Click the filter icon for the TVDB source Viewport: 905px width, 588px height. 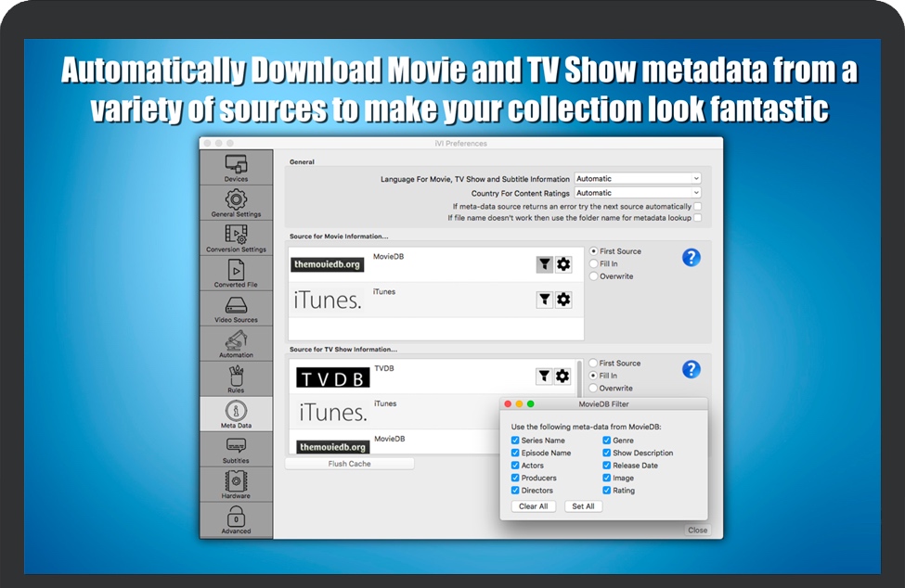(x=544, y=376)
